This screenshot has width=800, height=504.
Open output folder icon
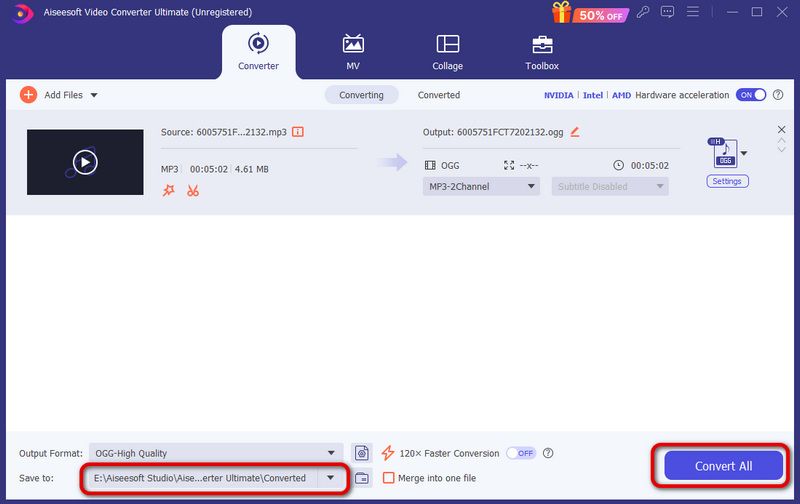click(x=362, y=478)
